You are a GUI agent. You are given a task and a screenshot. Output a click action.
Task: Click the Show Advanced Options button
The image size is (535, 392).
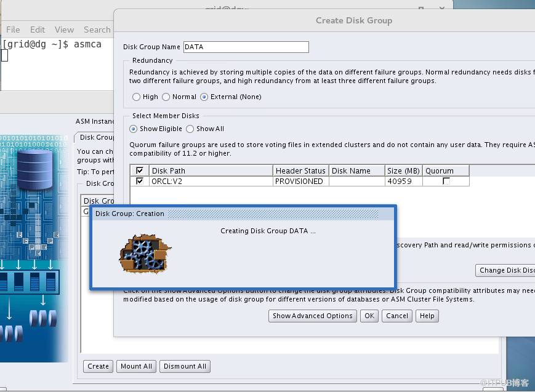(x=312, y=316)
